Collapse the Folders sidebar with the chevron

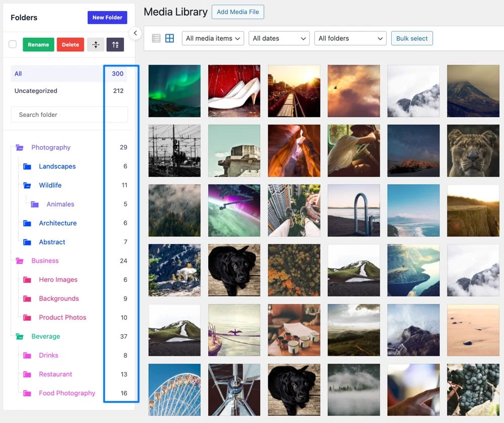tap(135, 33)
